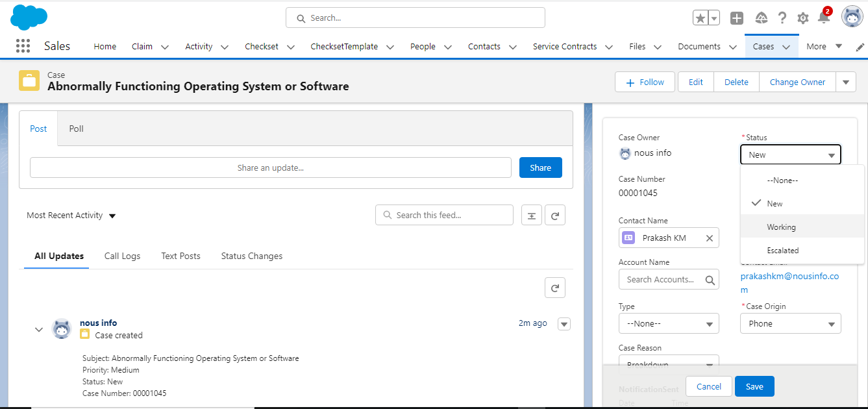Screen dimensions: 868x409
Task: Click the Salesforce cloud logo
Action: coord(29,17)
